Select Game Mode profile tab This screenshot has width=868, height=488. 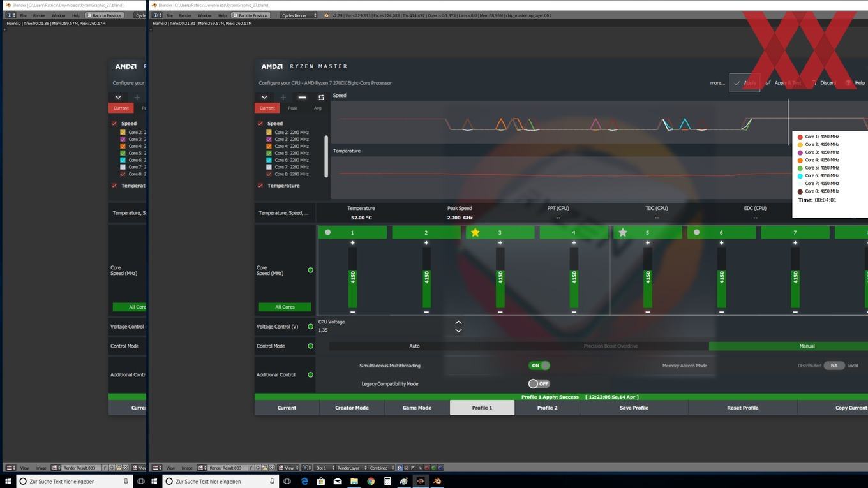[x=417, y=408]
